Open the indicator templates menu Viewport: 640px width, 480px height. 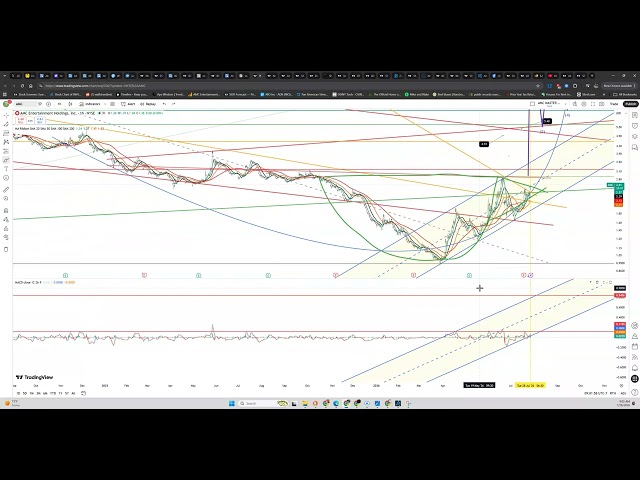pyautogui.click(x=113, y=104)
